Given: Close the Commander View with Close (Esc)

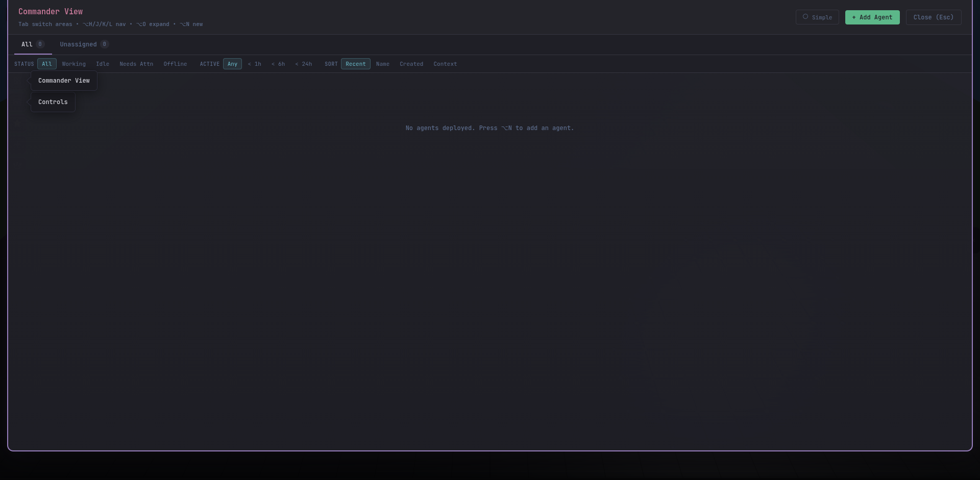Looking at the screenshot, I should coord(934,17).
